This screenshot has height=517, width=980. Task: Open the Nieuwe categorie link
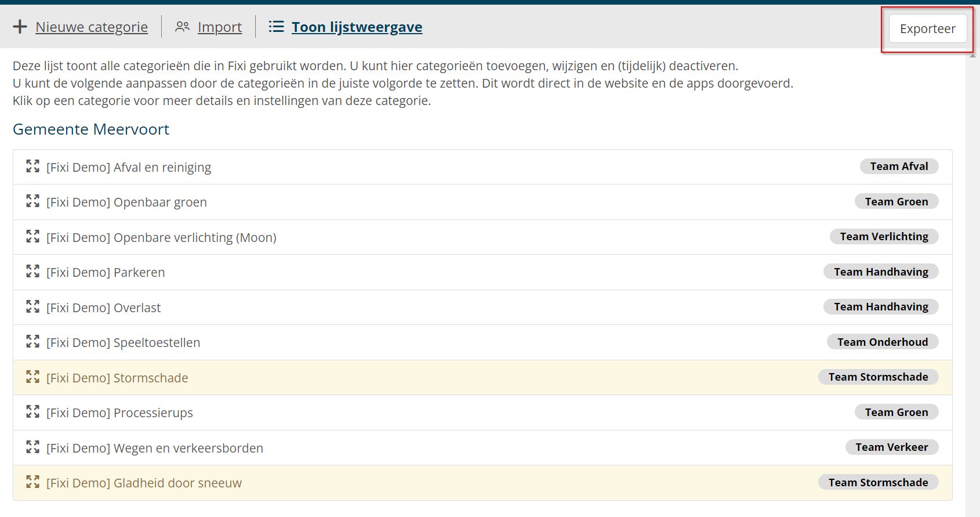[x=92, y=27]
